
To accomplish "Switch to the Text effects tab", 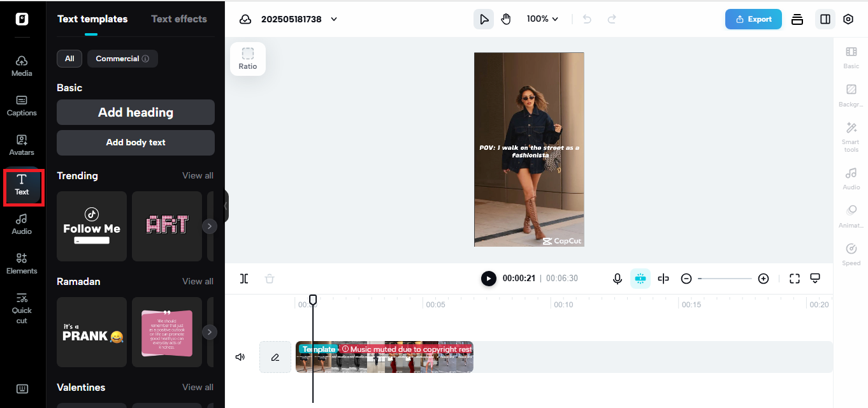I will pyautogui.click(x=179, y=18).
